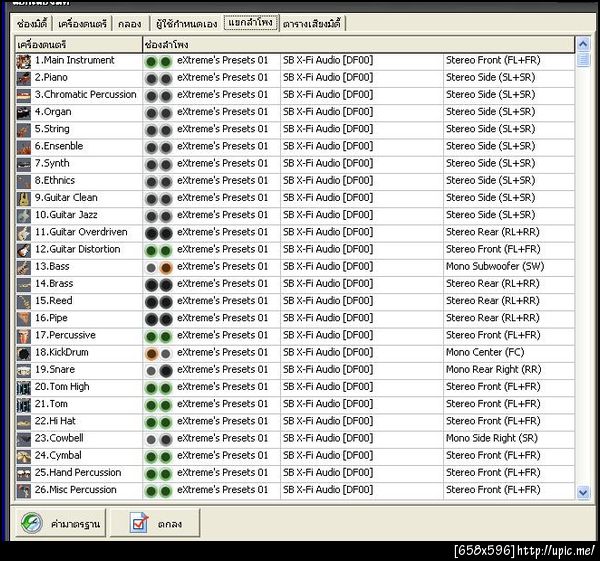
Task: Click SB X-Fi Audio cell in Cymbal row
Action: pos(362,456)
